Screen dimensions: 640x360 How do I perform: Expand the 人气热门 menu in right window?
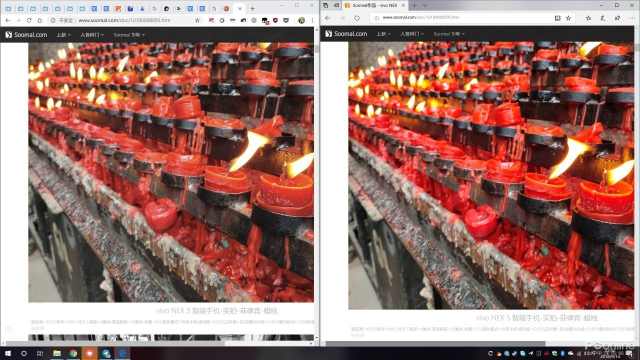[x=412, y=34]
